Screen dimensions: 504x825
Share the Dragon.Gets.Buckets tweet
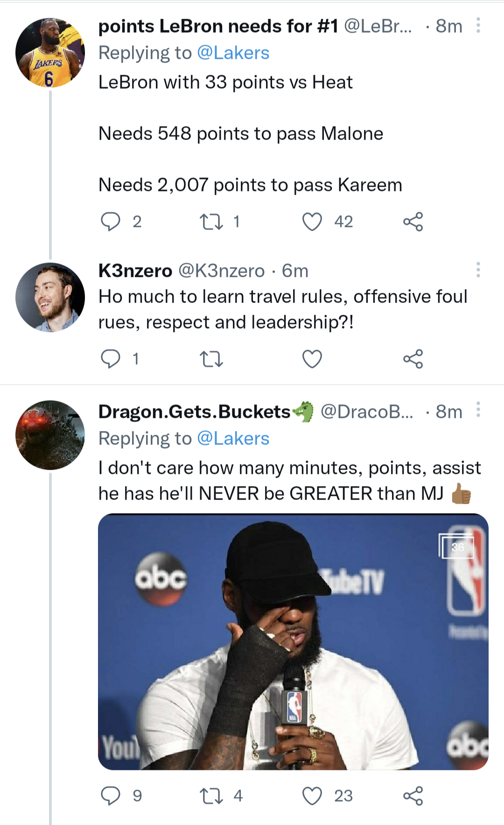(413, 796)
